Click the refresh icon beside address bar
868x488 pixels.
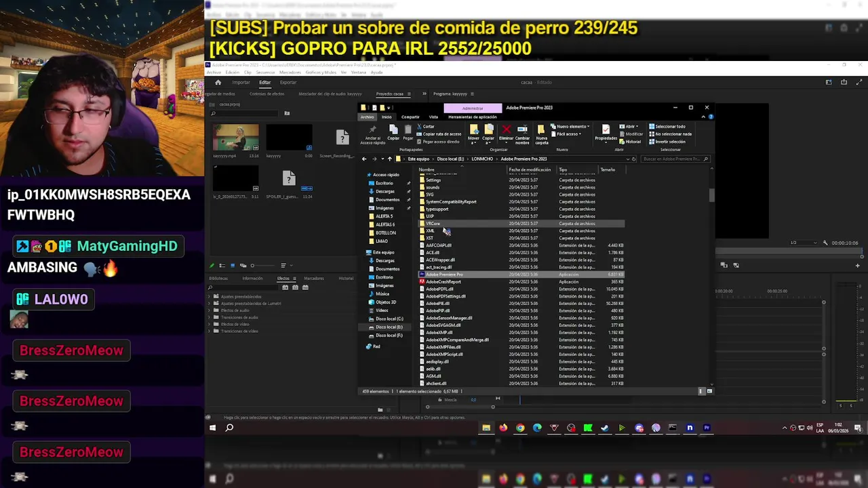coord(634,159)
